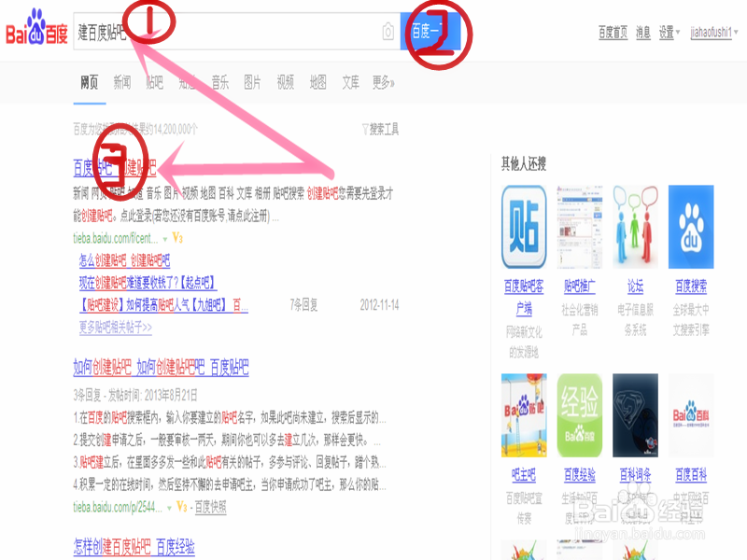The height and width of the screenshot is (560, 747).
Task: Click the camera image-search icon
Action: pyautogui.click(x=388, y=32)
